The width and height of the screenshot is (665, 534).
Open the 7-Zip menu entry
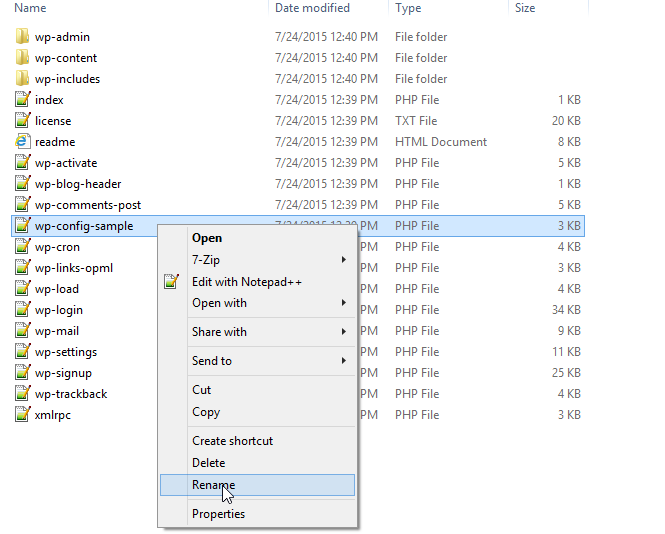(x=257, y=260)
